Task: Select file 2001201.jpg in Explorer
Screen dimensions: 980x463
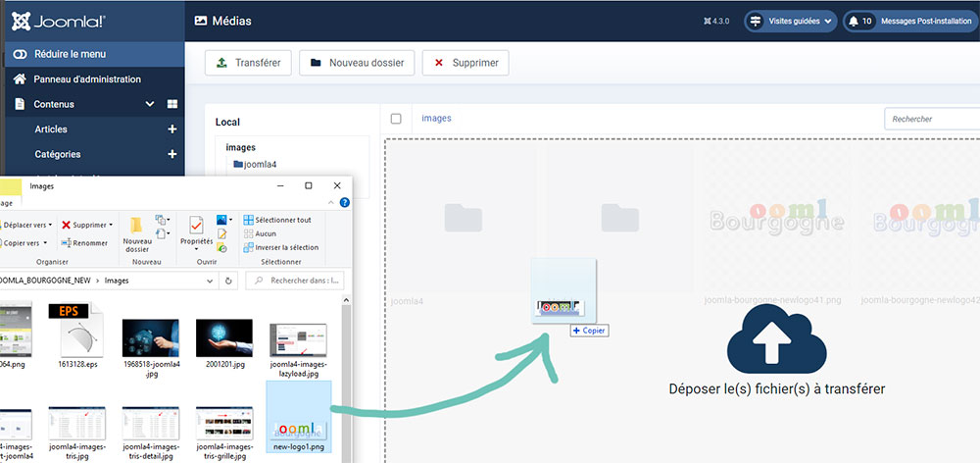Action: point(223,343)
